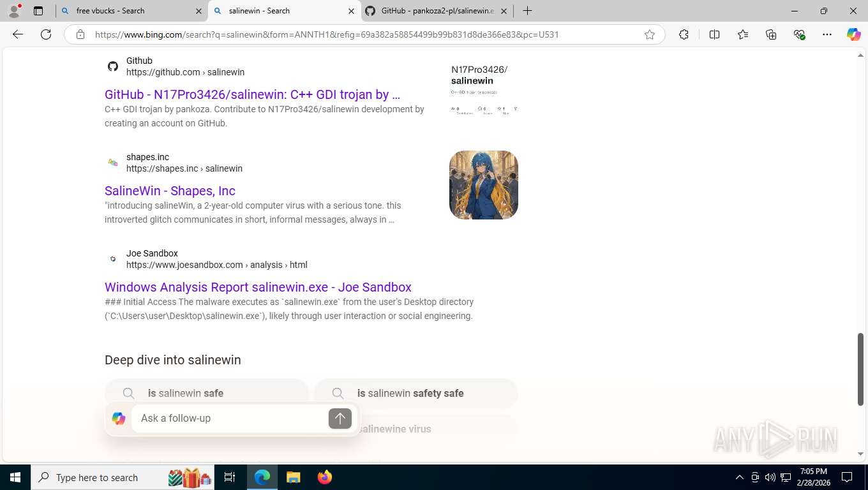Screen dimensions: 868x490
Task: Close the GitHub pankoza2-pl tab
Action: click(504, 11)
